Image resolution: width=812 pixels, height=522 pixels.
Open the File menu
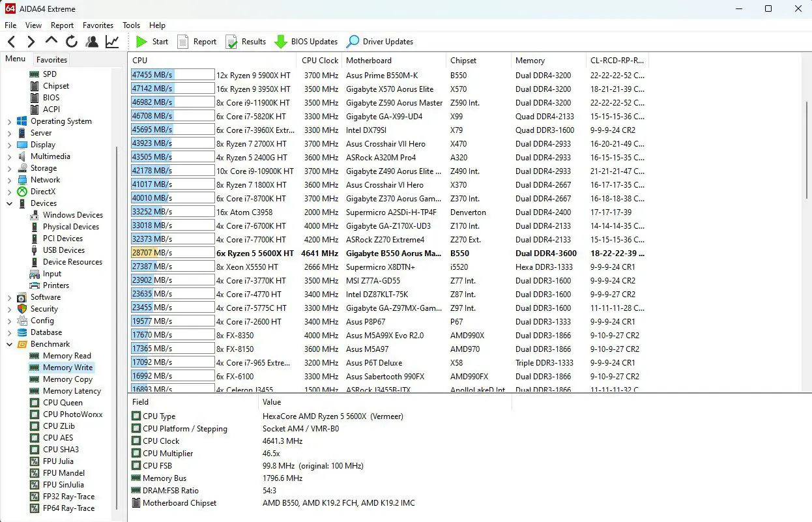point(10,25)
